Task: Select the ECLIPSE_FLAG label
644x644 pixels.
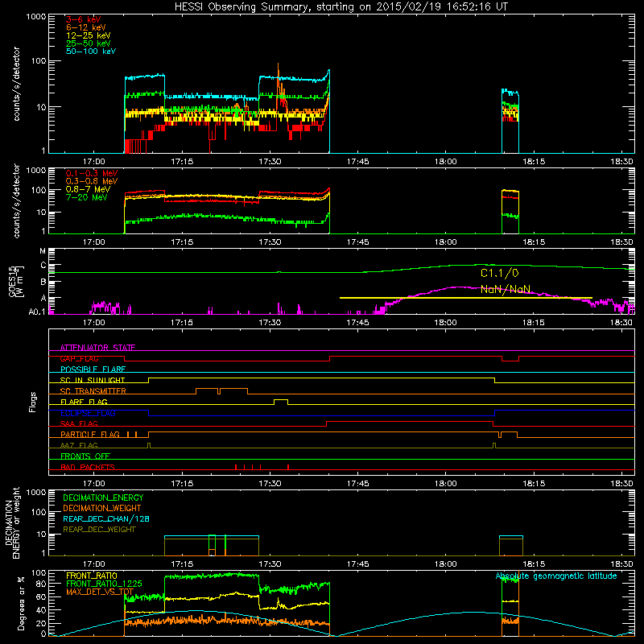Action: (88, 413)
